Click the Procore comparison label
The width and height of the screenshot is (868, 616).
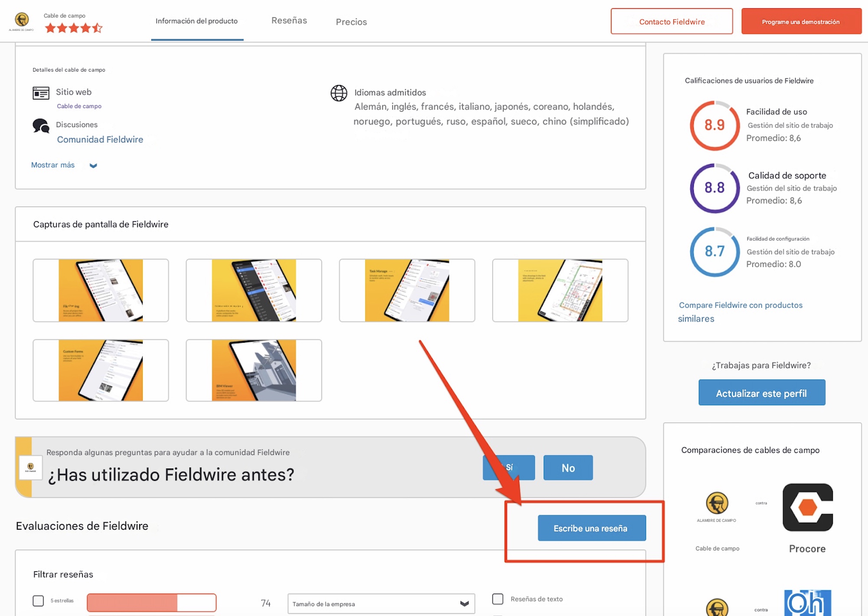tap(807, 549)
